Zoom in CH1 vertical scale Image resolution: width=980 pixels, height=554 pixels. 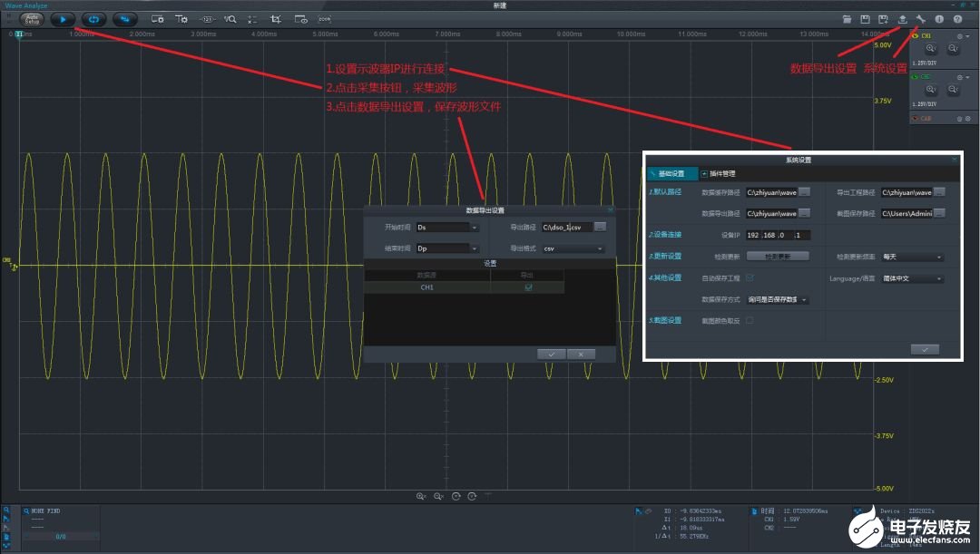coord(931,49)
